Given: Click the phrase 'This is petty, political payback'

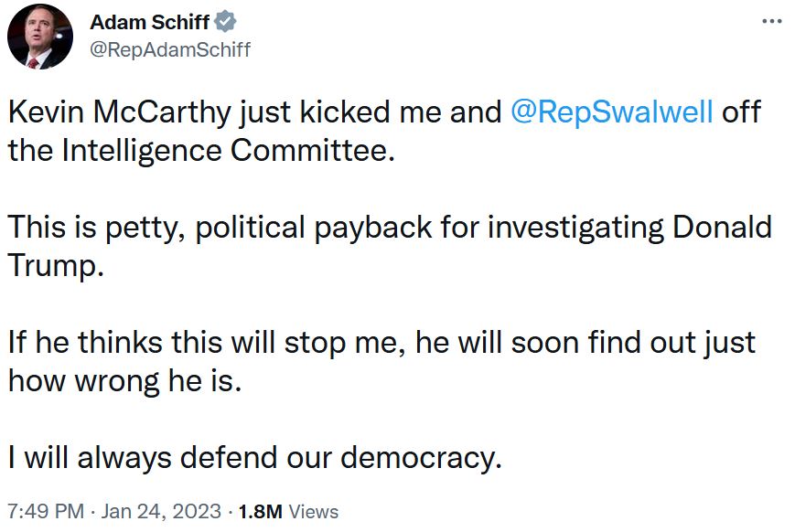Looking at the screenshot, I should coord(220,228).
